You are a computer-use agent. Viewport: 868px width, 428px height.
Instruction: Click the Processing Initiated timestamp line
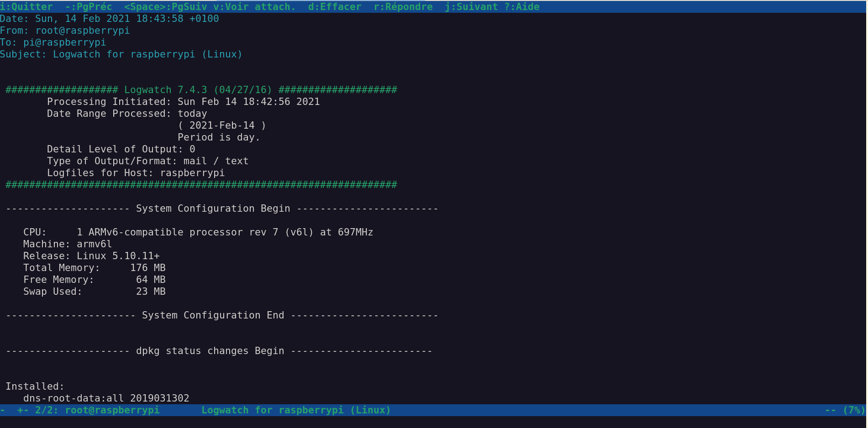pos(183,102)
